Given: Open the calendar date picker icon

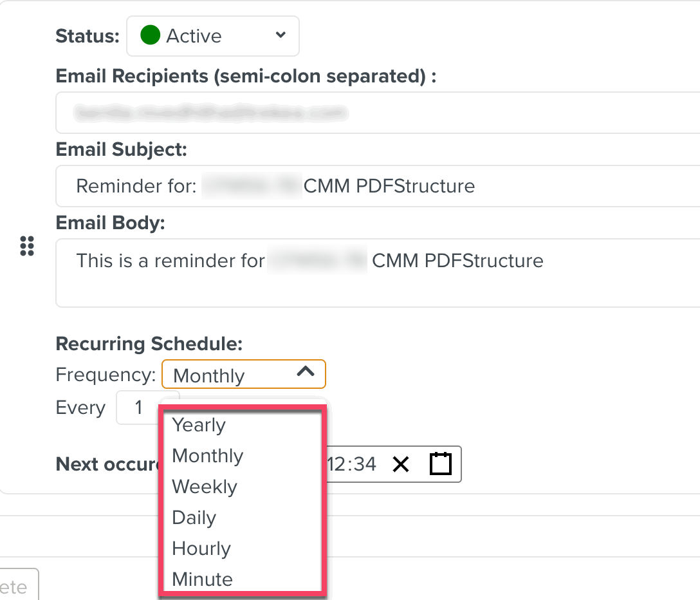Looking at the screenshot, I should (x=441, y=464).
